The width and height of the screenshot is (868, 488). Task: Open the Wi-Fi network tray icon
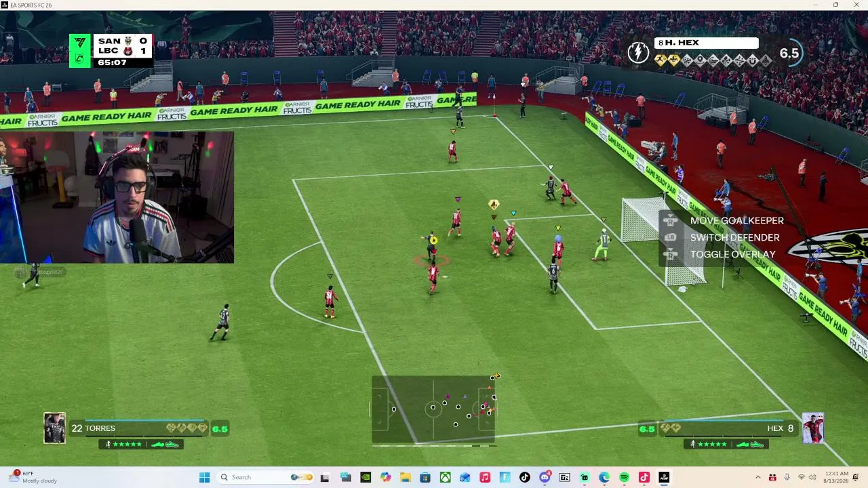[802, 477]
